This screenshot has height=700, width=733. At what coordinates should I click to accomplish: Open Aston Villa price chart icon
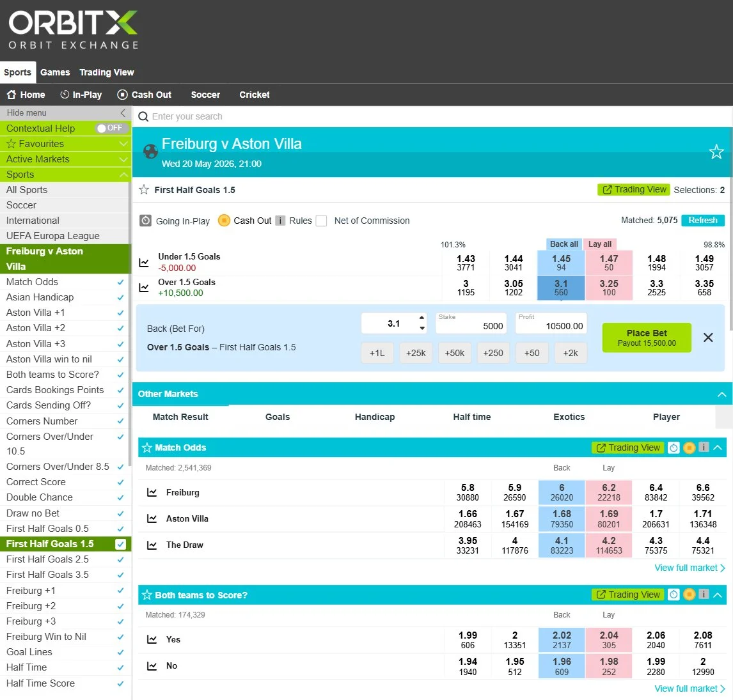click(x=152, y=518)
